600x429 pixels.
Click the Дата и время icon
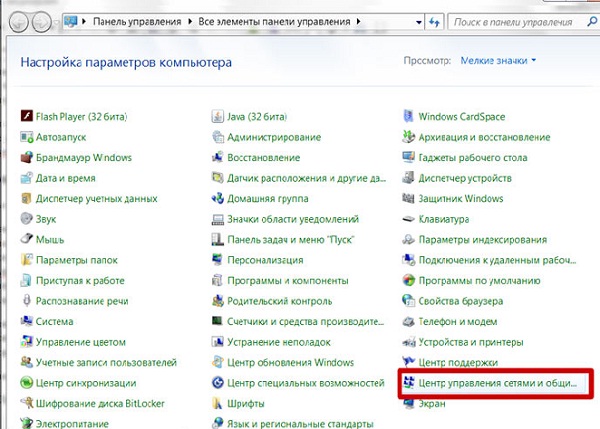pyautogui.click(x=26, y=178)
